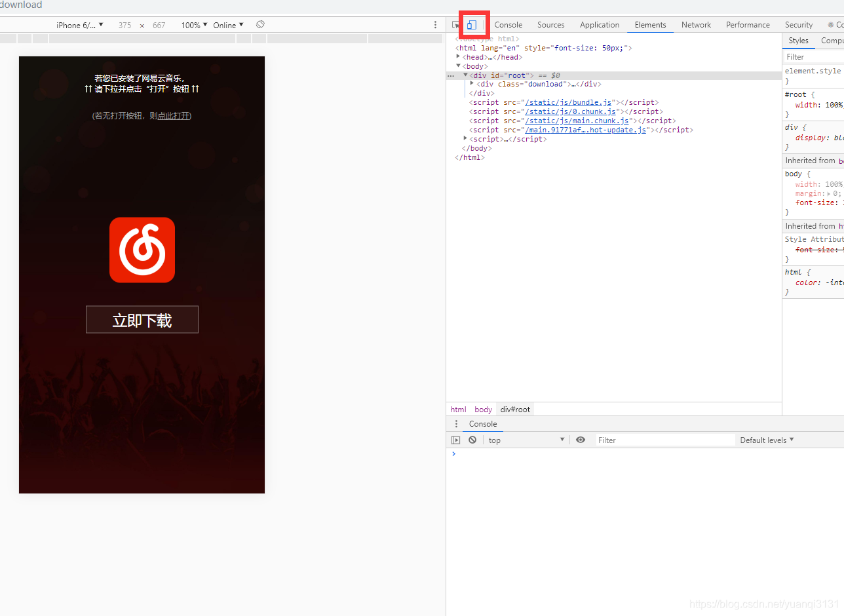
Task: Open the 100% zoom dropdown
Action: 194,25
